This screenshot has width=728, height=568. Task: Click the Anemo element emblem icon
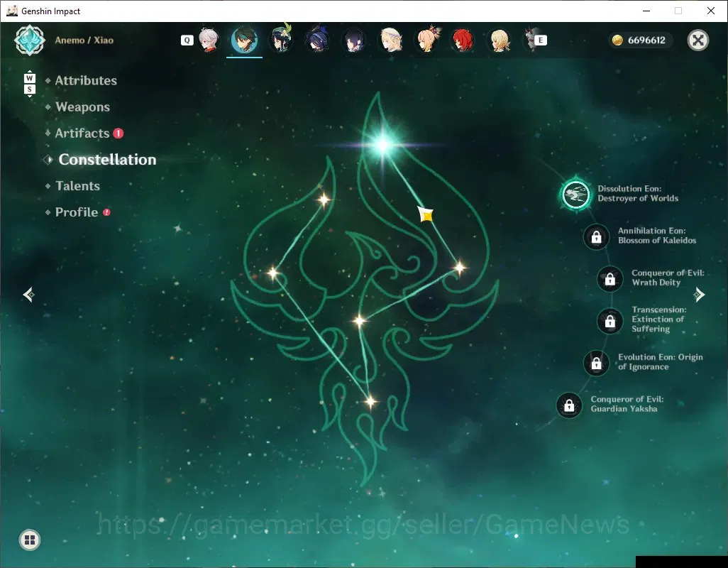tap(29, 40)
